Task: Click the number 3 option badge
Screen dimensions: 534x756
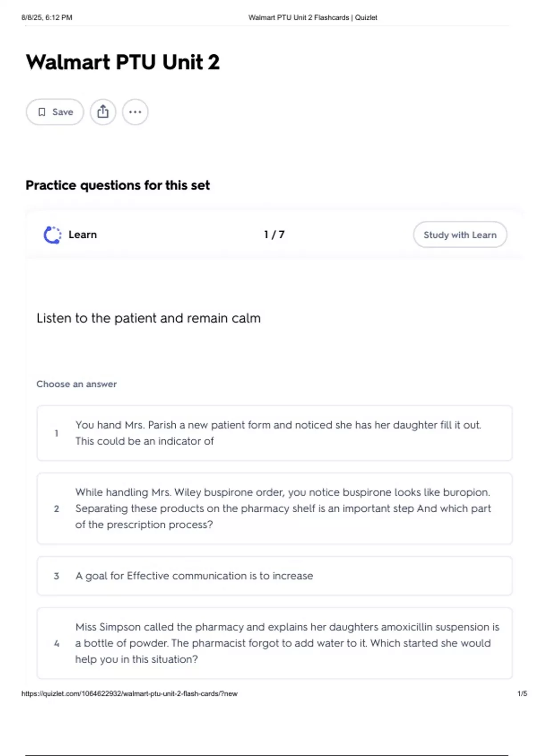Action: click(57, 576)
